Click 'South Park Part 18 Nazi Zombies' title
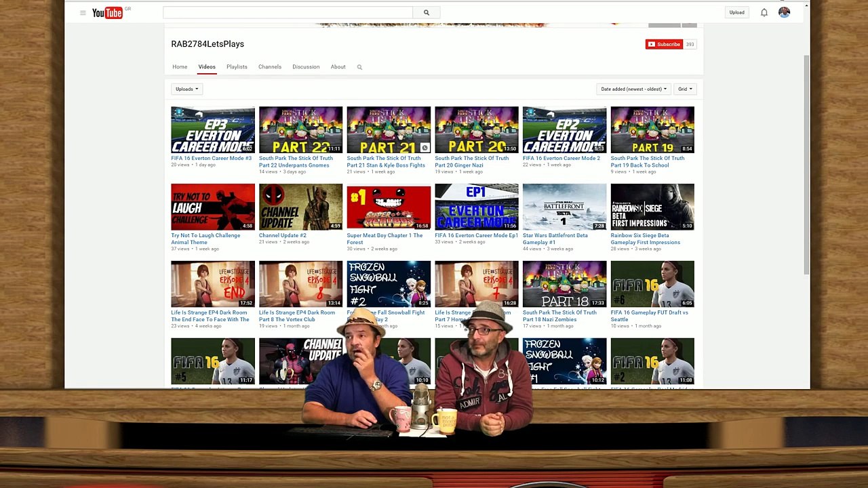 (x=559, y=317)
